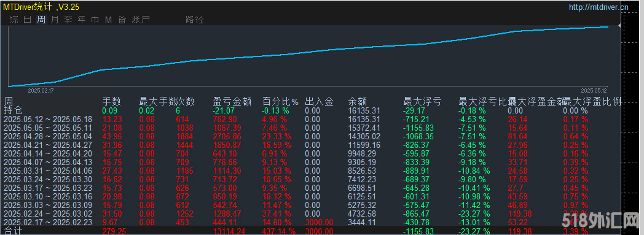Select the 日 daily statistics tab

click(x=28, y=20)
